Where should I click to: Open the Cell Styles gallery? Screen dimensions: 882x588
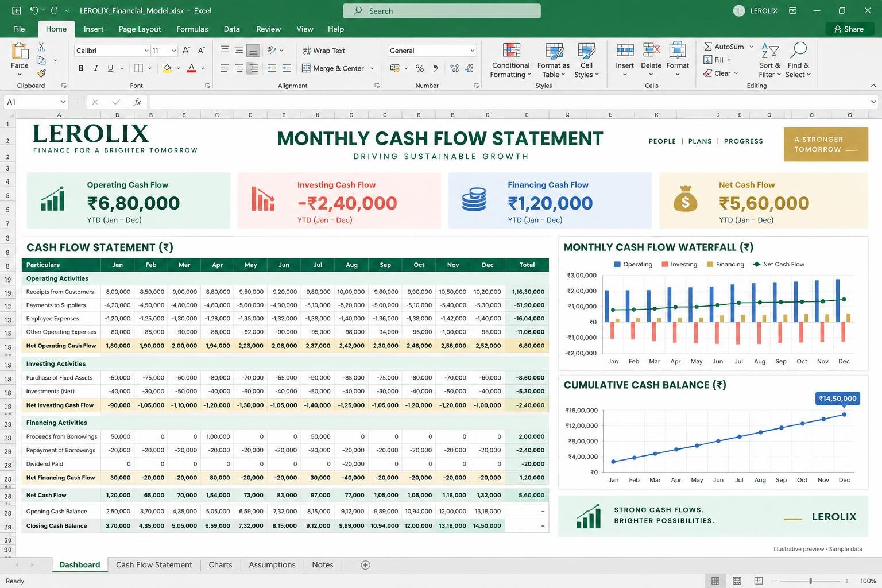click(586, 60)
